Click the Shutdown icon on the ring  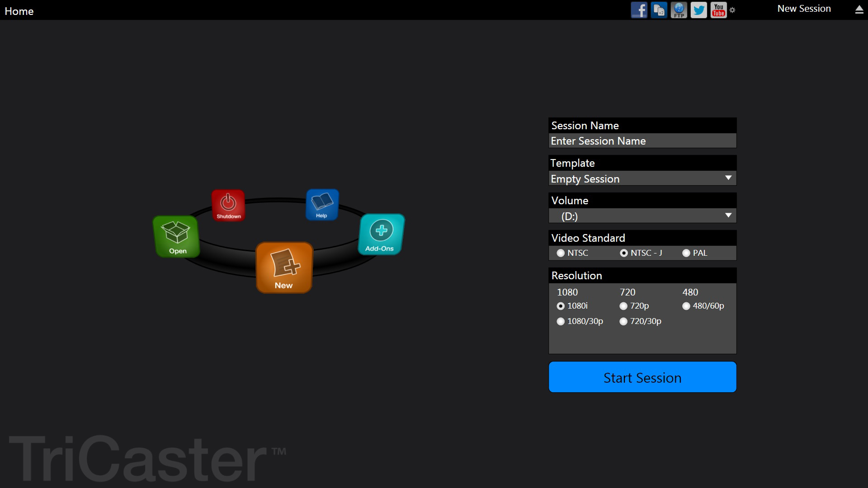(x=228, y=205)
